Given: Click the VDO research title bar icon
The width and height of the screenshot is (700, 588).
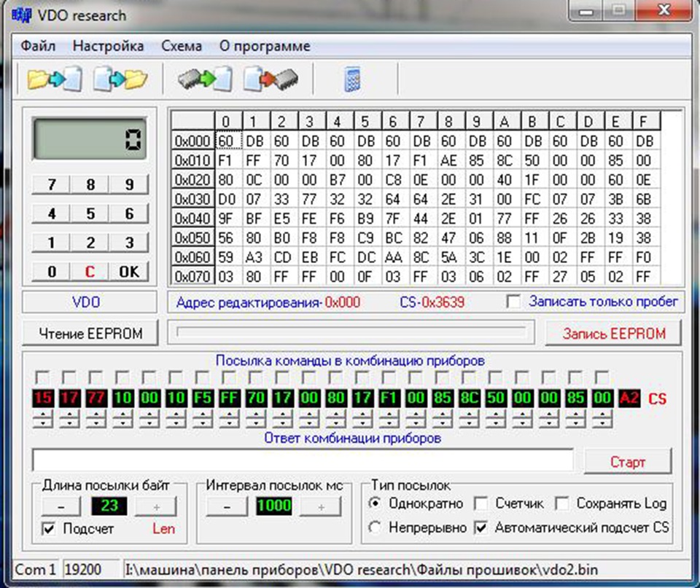Looking at the screenshot, I should coord(21,15).
